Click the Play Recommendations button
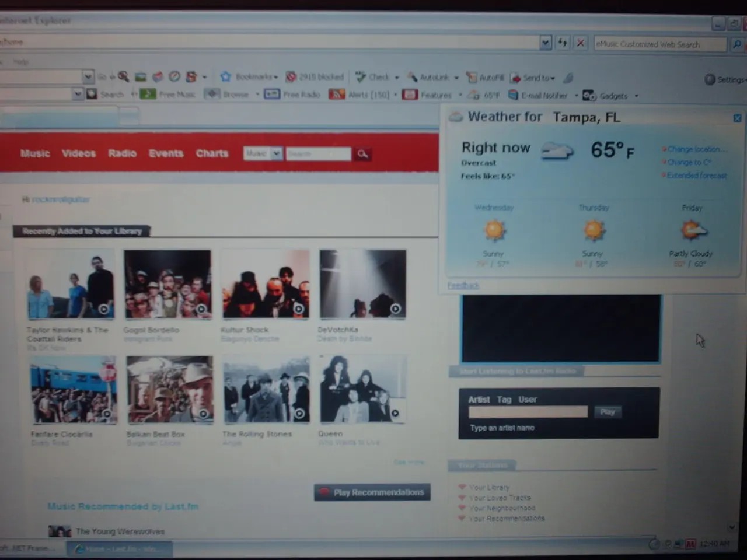The height and width of the screenshot is (560, 747). (x=372, y=492)
